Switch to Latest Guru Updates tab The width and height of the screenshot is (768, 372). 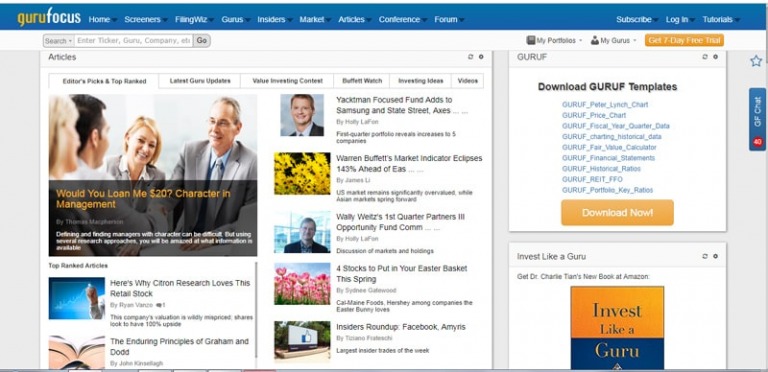pyautogui.click(x=200, y=81)
